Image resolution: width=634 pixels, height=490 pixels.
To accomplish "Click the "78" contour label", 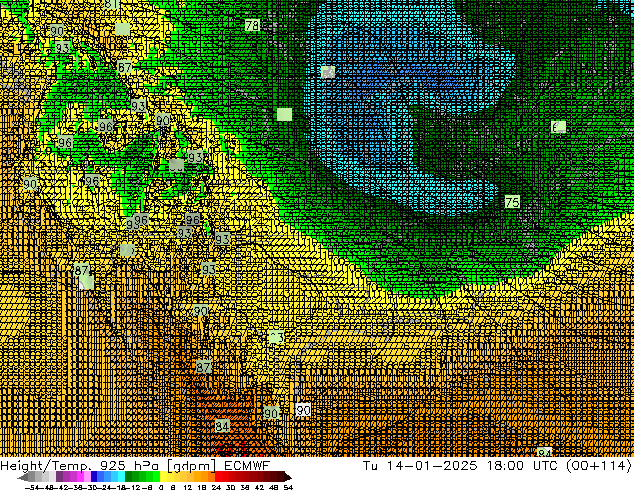I will tap(252, 25).
